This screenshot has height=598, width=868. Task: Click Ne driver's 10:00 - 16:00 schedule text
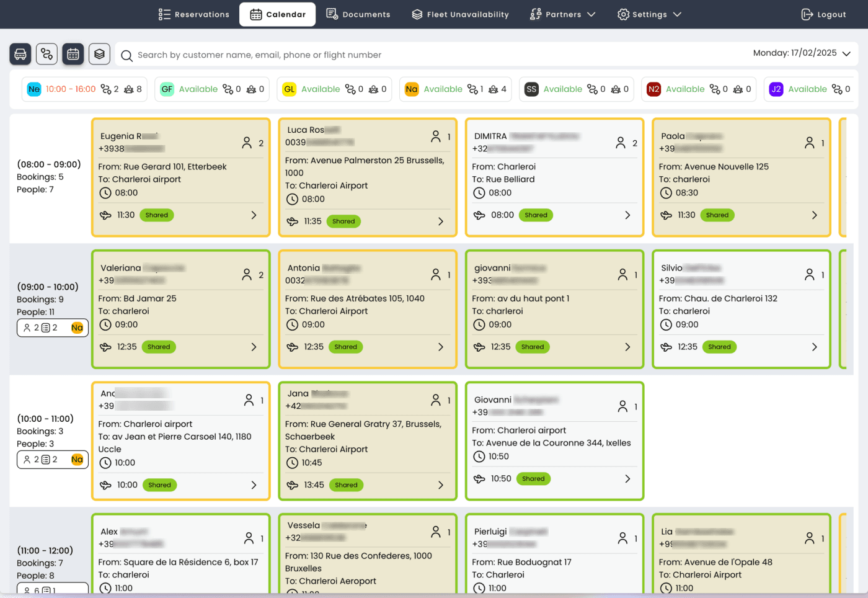click(x=71, y=89)
